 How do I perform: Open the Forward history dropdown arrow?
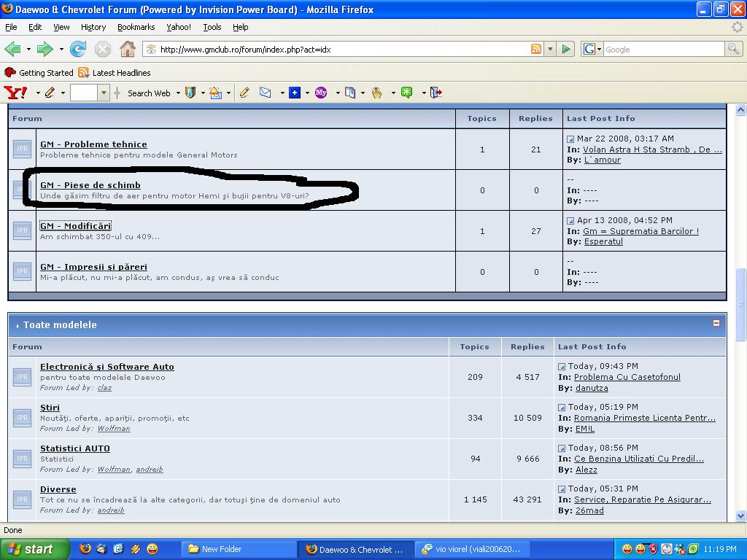click(x=61, y=49)
